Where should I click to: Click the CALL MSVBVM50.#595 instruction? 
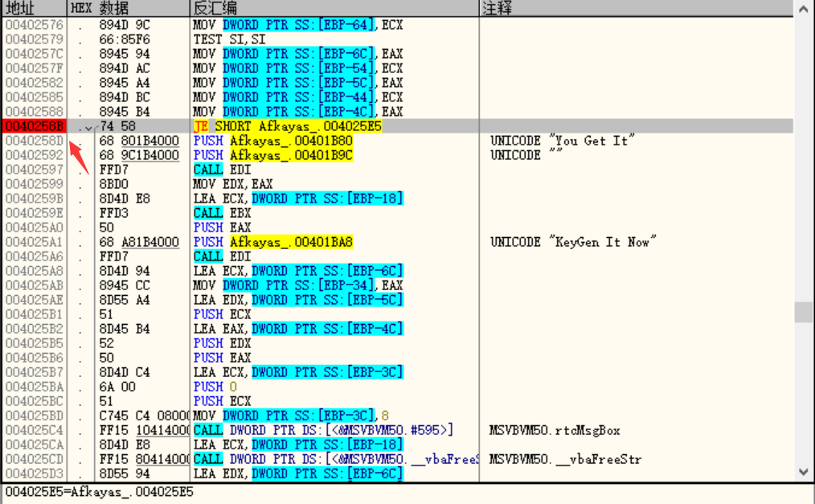(x=323, y=431)
